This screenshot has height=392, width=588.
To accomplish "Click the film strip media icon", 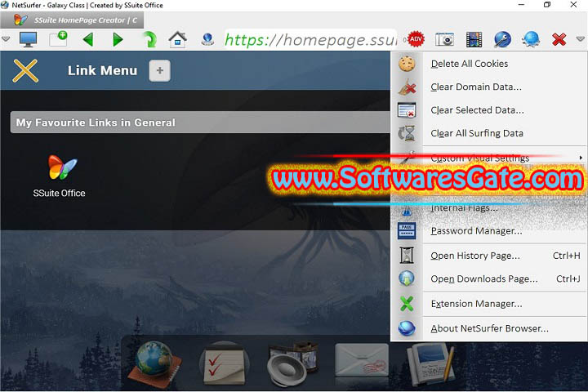I will pyautogui.click(x=474, y=39).
